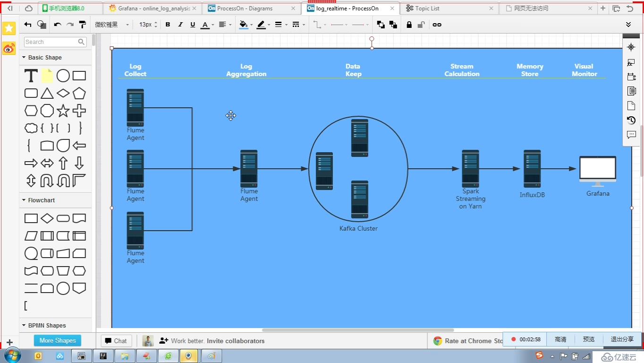Viewport: 644px width, 363px height.
Task: Select the Kafka Cluster circle in diagram
Action: click(358, 169)
